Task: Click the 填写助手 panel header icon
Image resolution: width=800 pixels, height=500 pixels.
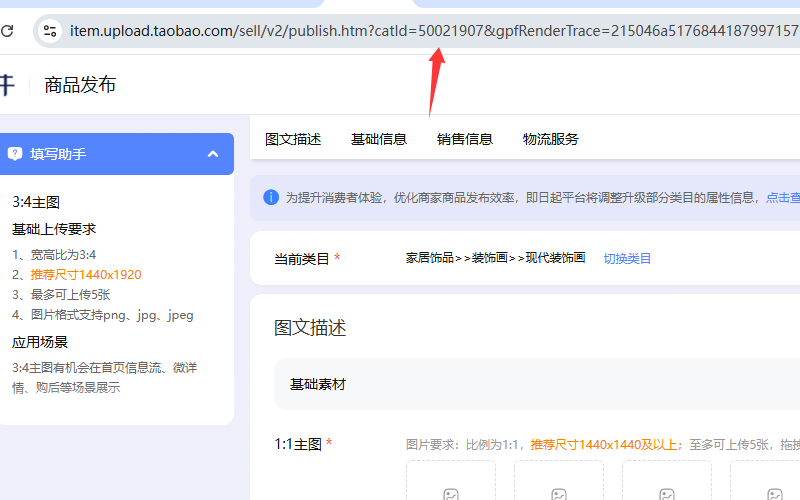Action: (15, 154)
